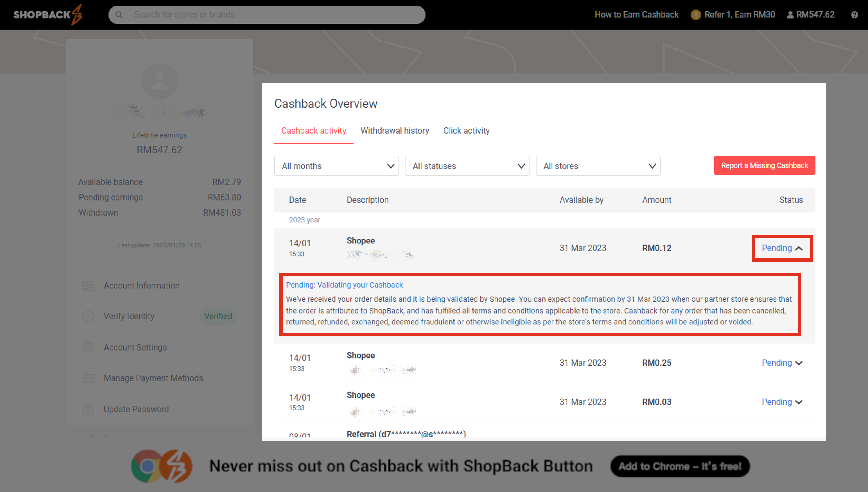Collapse the Pending status of RM0.12 row
Screen dimensions: 868x492
(782, 248)
